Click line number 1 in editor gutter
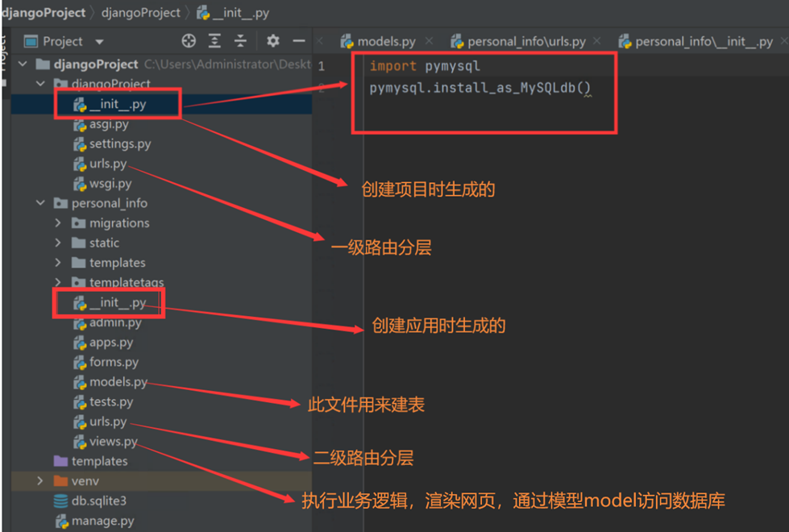 tap(321, 66)
